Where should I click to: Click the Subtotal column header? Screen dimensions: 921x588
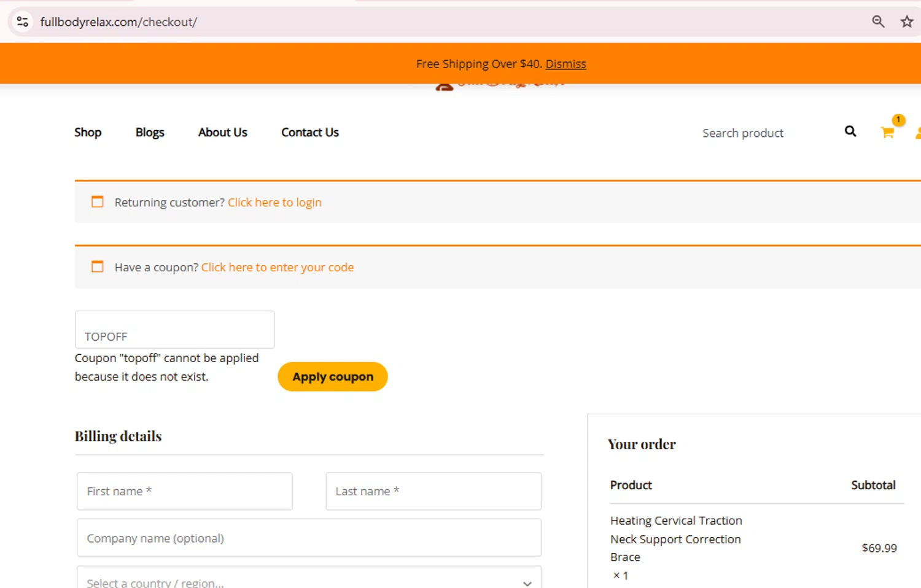point(873,485)
